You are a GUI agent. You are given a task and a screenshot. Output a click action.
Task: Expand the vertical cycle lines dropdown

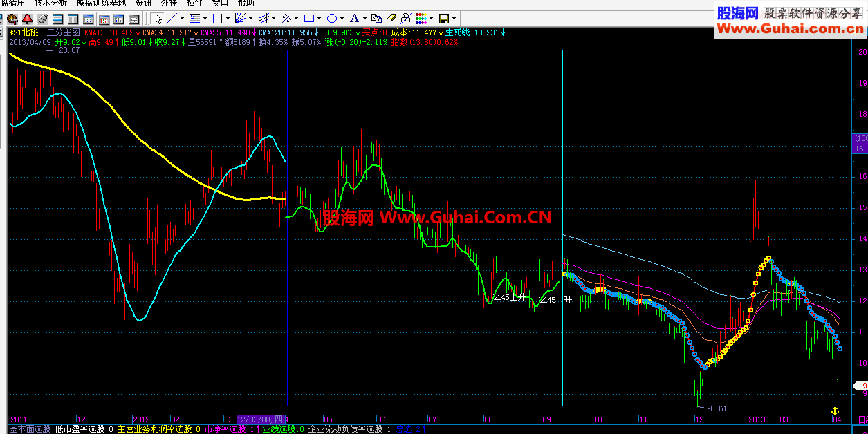[x=228, y=19]
